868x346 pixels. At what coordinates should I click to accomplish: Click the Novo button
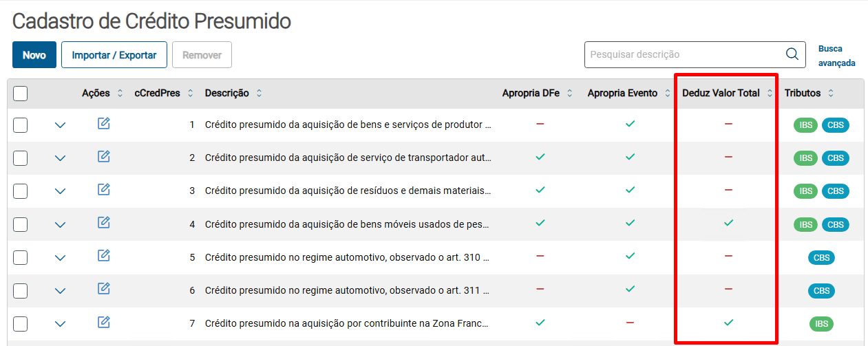click(x=34, y=55)
